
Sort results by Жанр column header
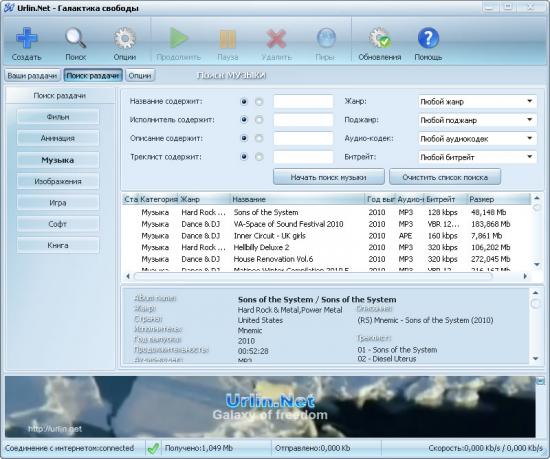pos(204,199)
